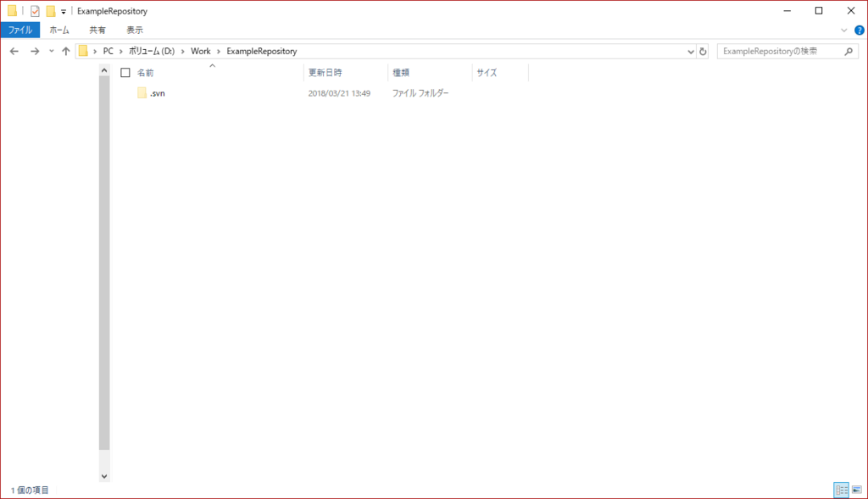The height and width of the screenshot is (499, 868).
Task: Sort by the 種類 column header
Action: point(401,73)
